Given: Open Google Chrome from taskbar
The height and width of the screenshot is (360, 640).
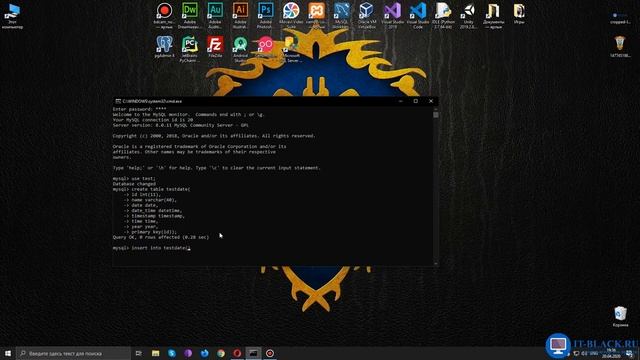Looking at the screenshot, I should pyautogui.click(x=221, y=353).
